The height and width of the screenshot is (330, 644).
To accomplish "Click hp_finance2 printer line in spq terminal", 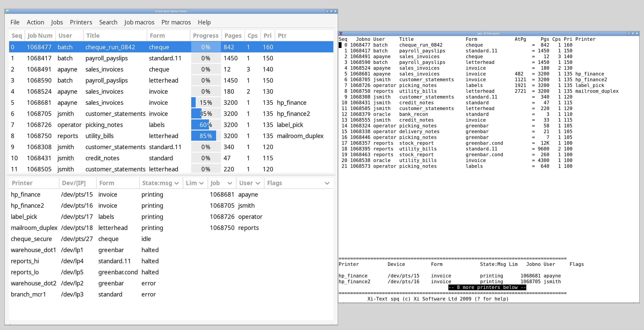I will point(449,282).
